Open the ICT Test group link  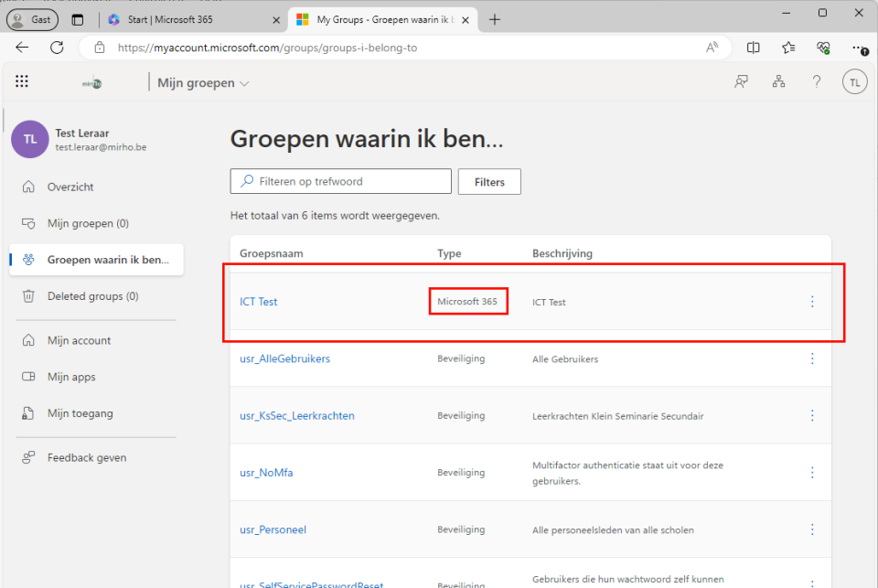tap(259, 302)
